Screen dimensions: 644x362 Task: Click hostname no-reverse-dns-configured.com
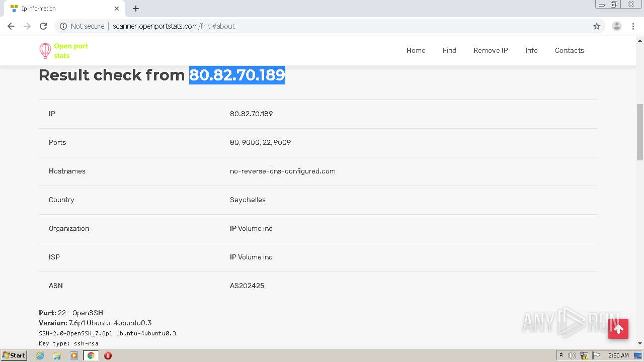coord(283,171)
